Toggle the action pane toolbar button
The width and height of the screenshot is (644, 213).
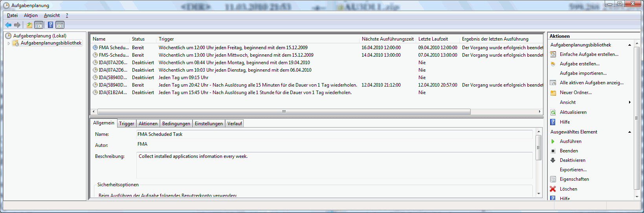tap(60, 25)
